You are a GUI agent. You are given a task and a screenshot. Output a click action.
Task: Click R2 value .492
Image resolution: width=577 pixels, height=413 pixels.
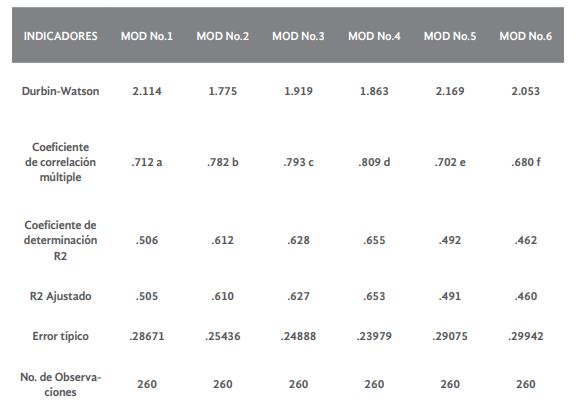click(x=450, y=240)
